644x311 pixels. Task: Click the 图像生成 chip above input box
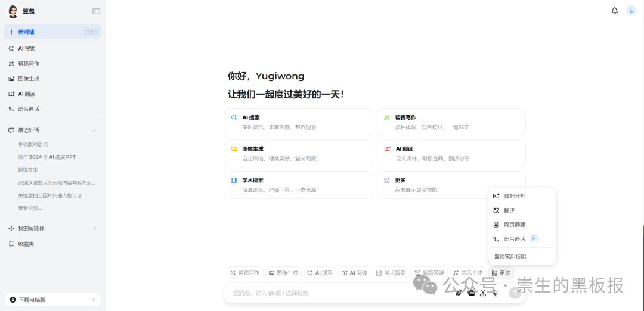(283, 273)
